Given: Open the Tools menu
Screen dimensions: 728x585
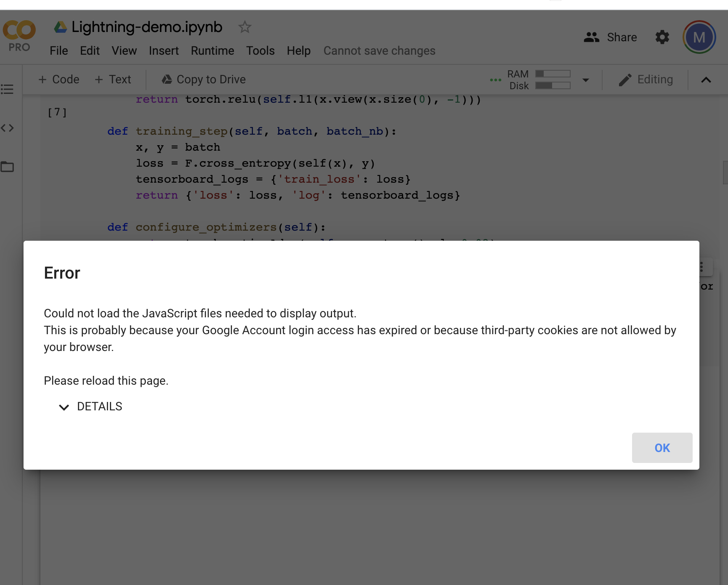Looking at the screenshot, I should [260, 51].
